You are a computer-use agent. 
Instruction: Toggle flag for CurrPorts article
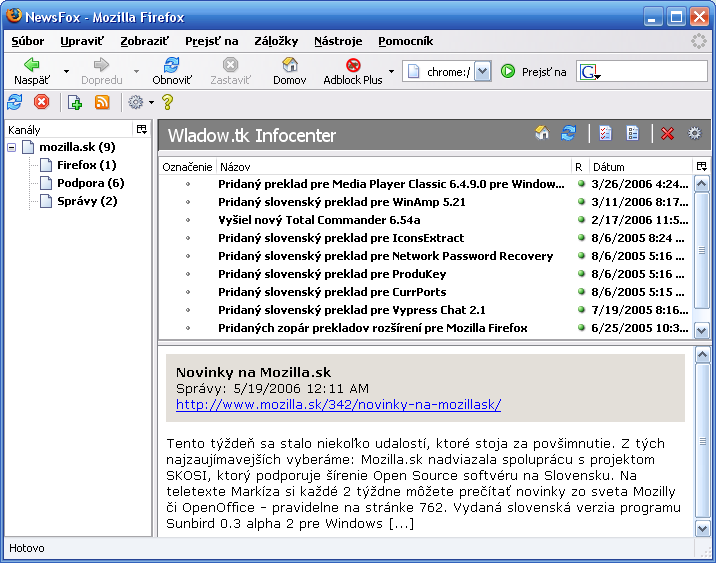pyautogui.click(x=188, y=292)
